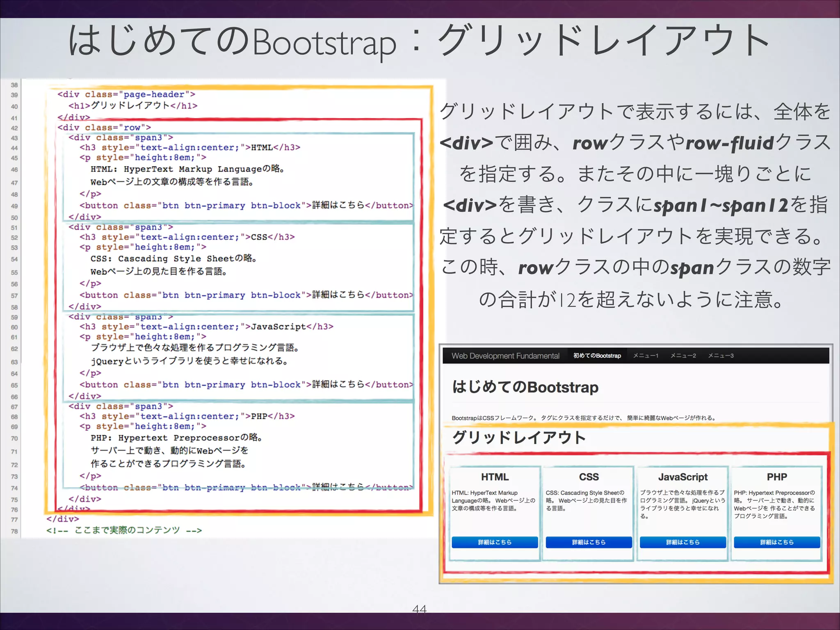Click the PHP column heading in preview
Viewport: 840px width, 630px height.
[x=777, y=477]
